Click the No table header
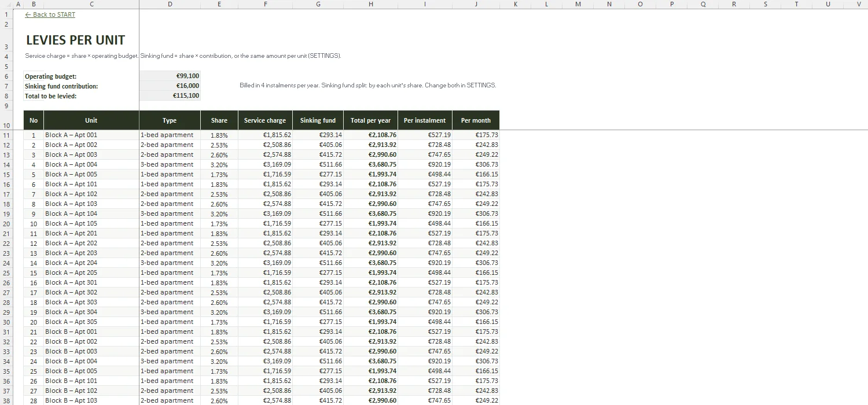This screenshot has height=405, width=868. [x=34, y=120]
